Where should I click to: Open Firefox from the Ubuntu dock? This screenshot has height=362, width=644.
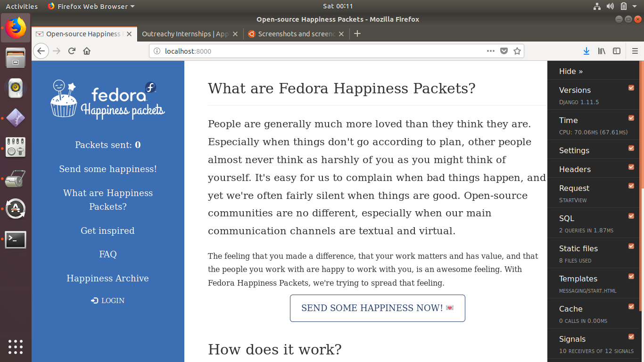pos(16,27)
